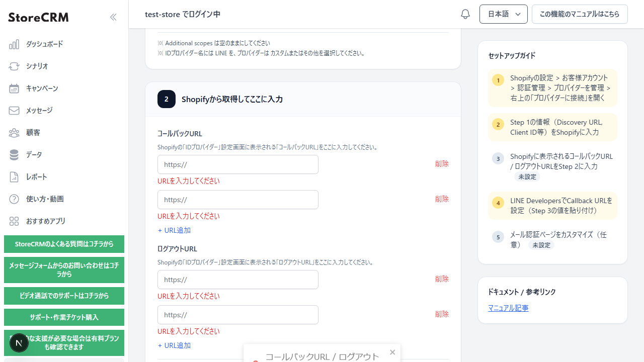Screen dimensions: 644x362
Task: Click + URL追加 under コールバックURL
Action: [x=174, y=230]
